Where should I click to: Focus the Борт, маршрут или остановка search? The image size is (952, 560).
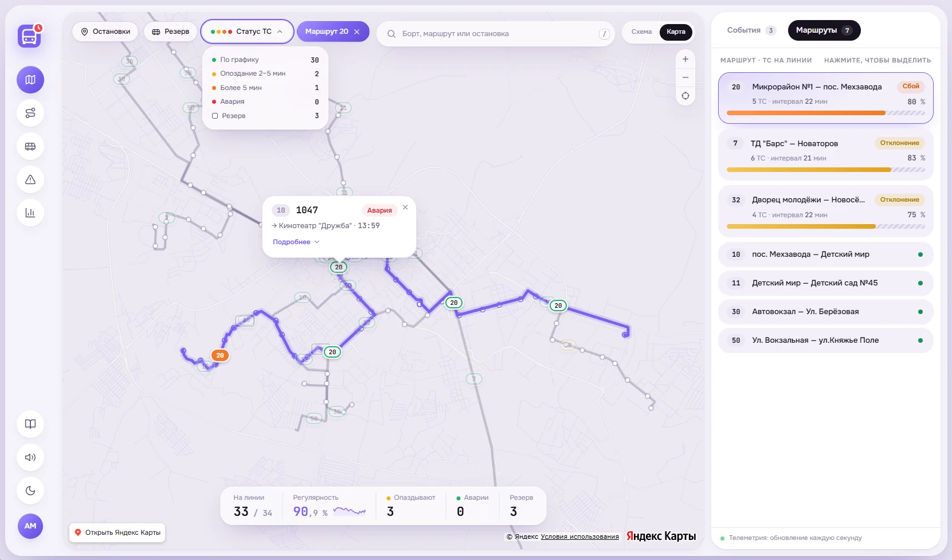(495, 34)
